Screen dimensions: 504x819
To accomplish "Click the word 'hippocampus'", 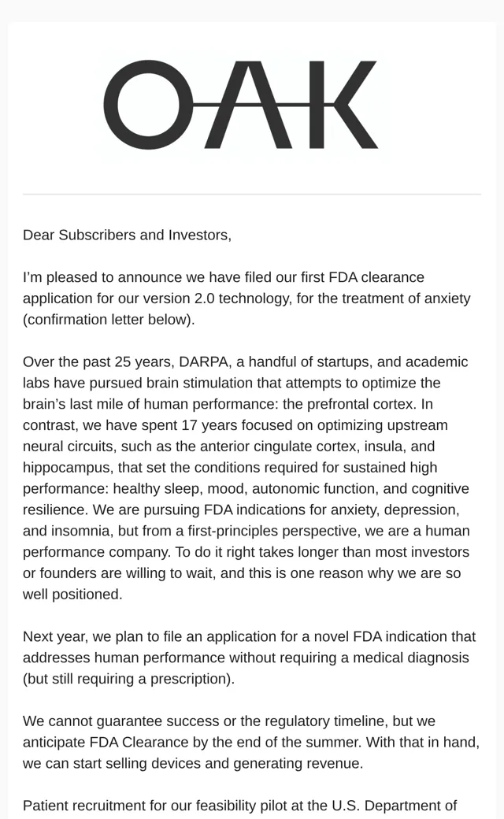I will [x=66, y=468].
